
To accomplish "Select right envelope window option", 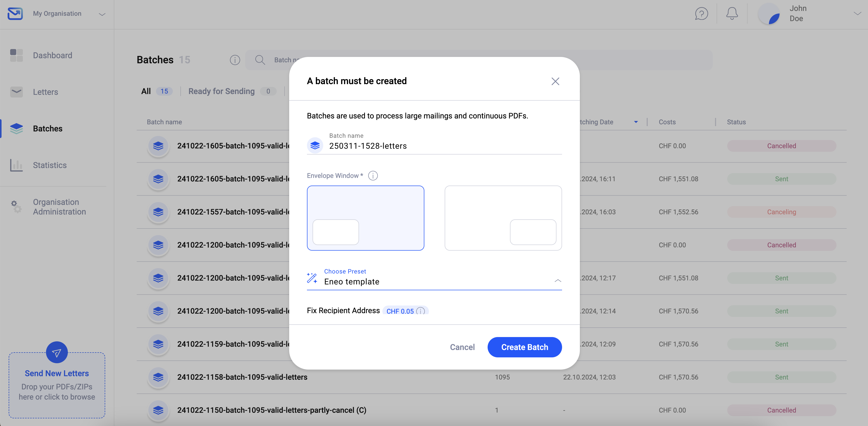I will pyautogui.click(x=503, y=218).
